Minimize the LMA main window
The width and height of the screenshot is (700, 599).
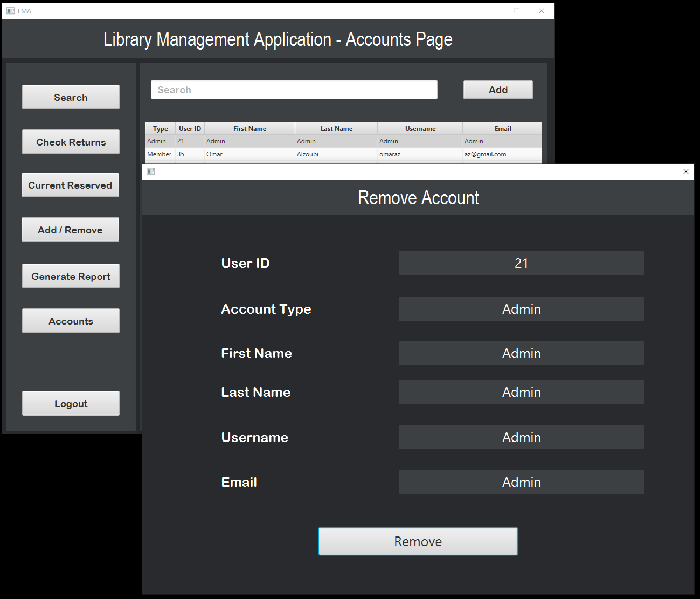click(x=493, y=11)
